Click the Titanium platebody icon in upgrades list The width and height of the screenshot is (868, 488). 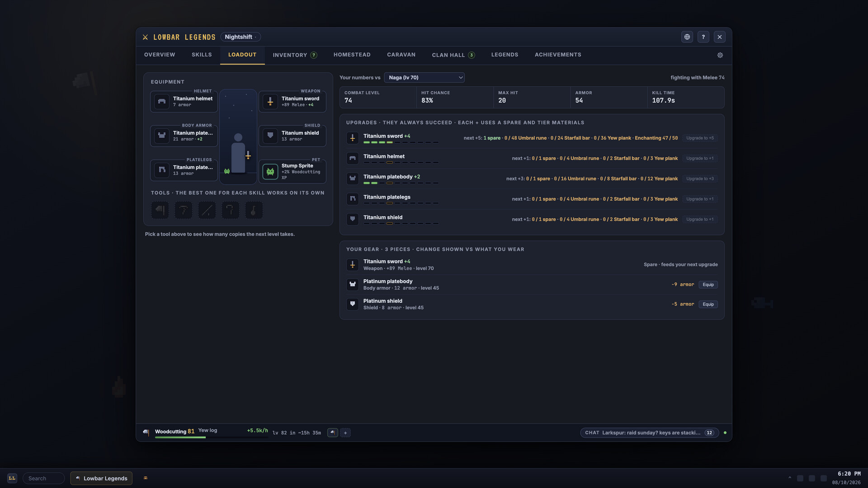point(353,178)
